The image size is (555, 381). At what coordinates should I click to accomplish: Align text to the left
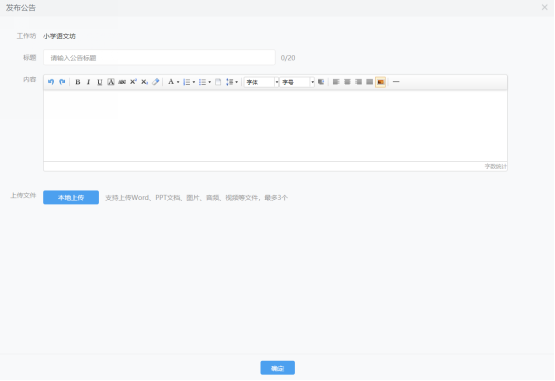tap(336, 82)
